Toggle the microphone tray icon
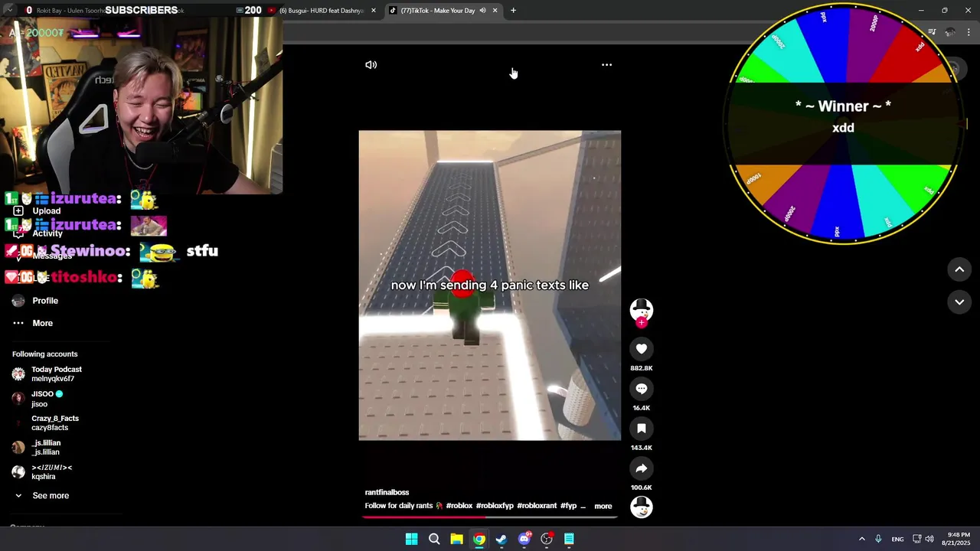Image resolution: width=980 pixels, height=551 pixels. point(878,539)
